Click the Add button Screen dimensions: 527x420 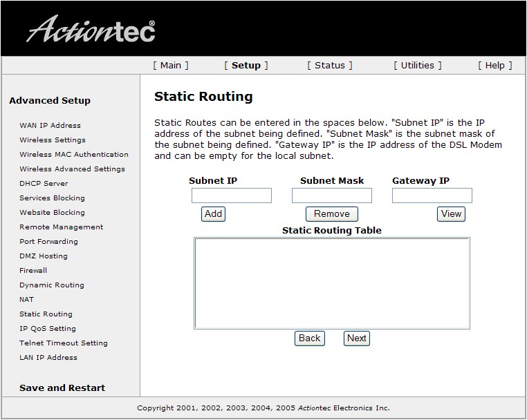213,214
